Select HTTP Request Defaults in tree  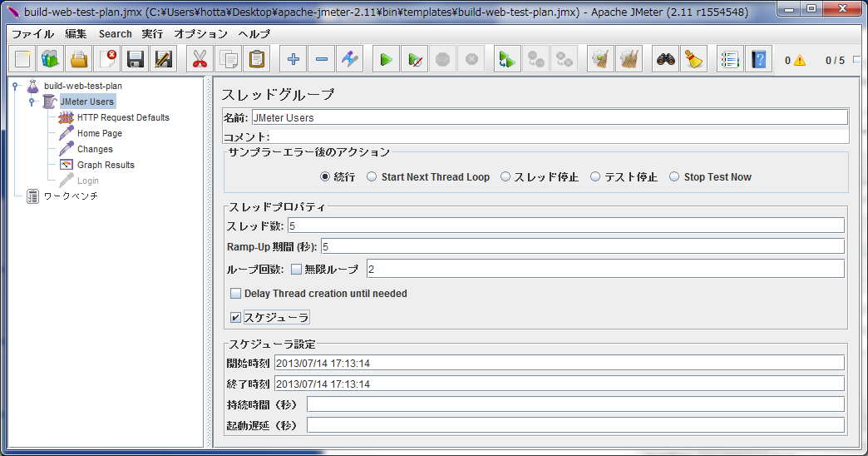(123, 117)
